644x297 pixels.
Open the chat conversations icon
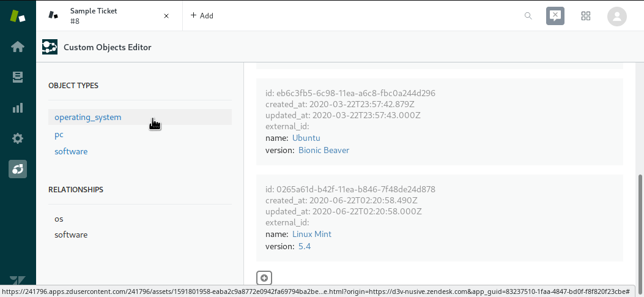pyautogui.click(x=555, y=16)
